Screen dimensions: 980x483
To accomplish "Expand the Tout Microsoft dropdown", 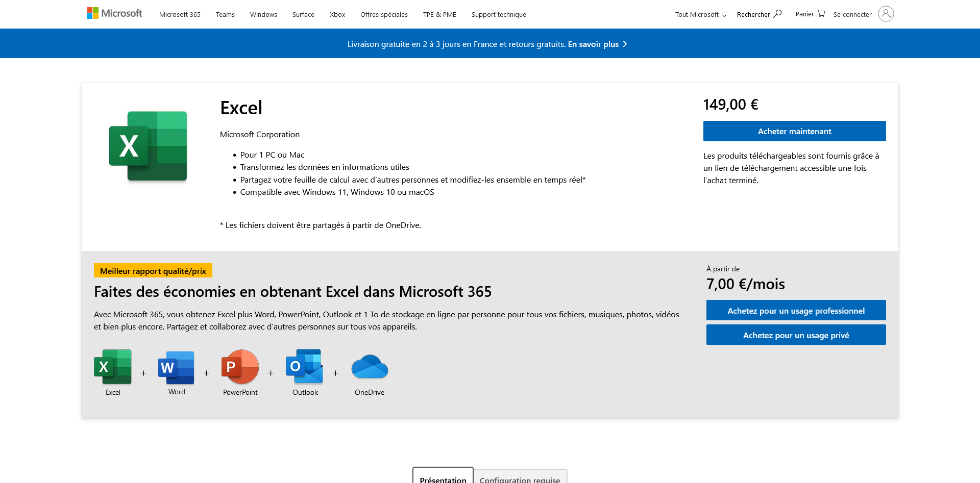I will (700, 14).
